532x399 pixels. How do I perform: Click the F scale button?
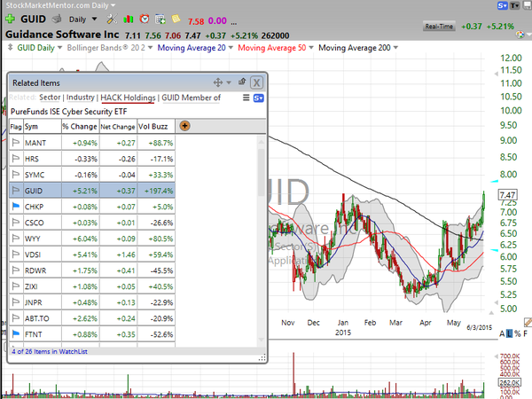point(526,333)
